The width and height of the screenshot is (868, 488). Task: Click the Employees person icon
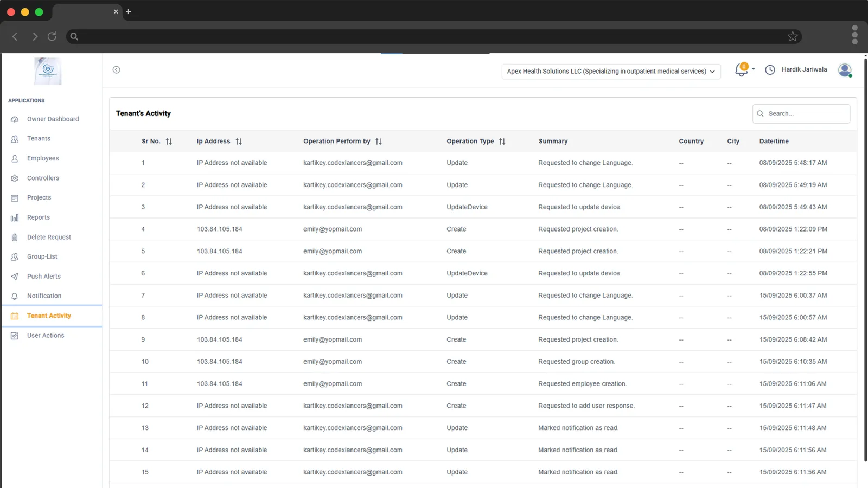[15, 158]
